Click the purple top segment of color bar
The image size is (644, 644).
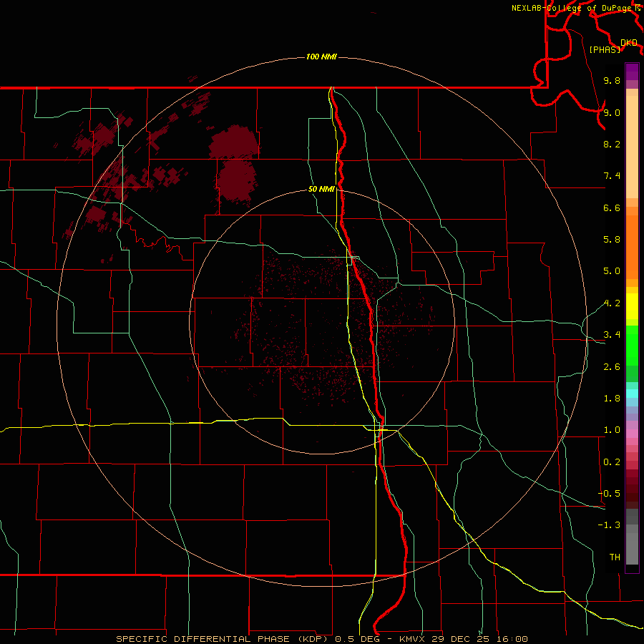coord(632,72)
